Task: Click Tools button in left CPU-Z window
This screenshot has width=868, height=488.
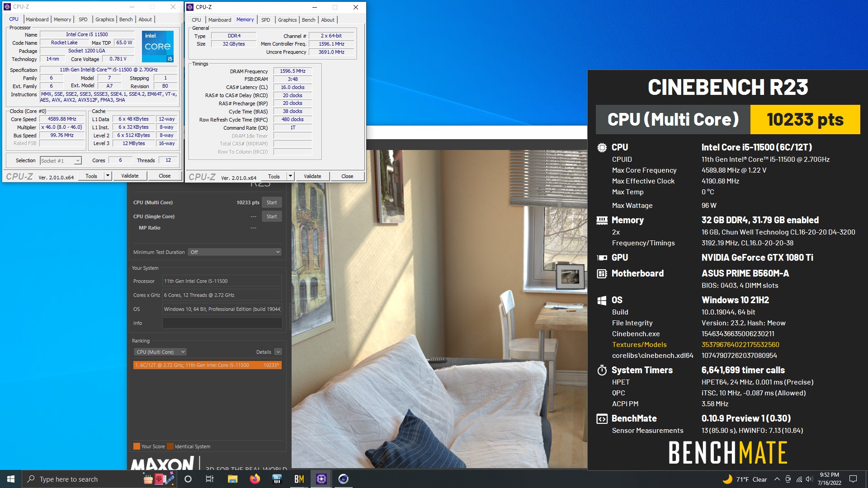Action: [x=91, y=176]
